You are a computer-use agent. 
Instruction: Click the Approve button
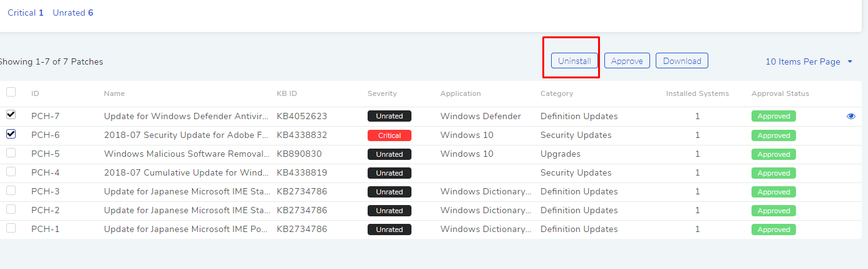tap(627, 61)
